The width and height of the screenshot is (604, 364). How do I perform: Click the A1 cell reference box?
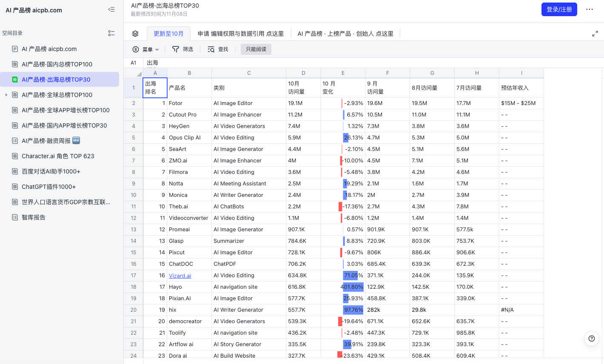point(134,63)
